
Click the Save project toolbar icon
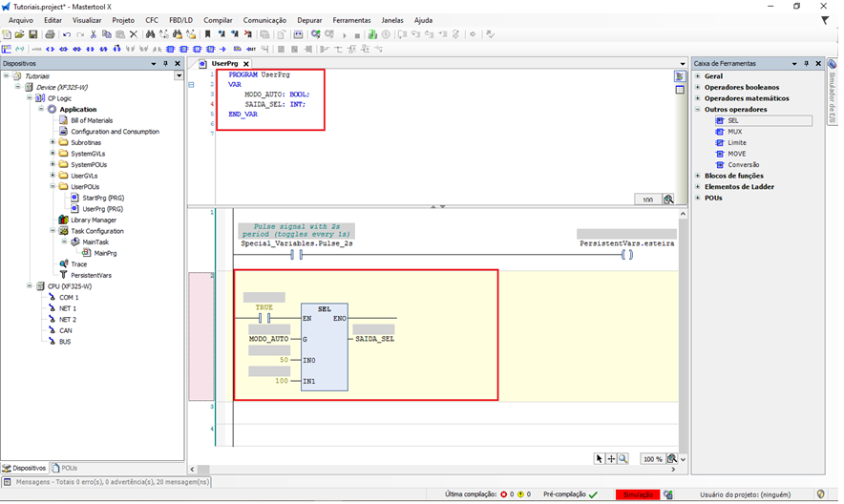point(33,34)
